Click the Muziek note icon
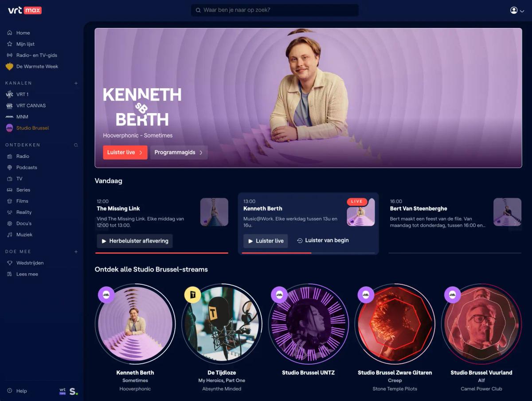The image size is (532, 401). pyautogui.click(x=9, y=235)
